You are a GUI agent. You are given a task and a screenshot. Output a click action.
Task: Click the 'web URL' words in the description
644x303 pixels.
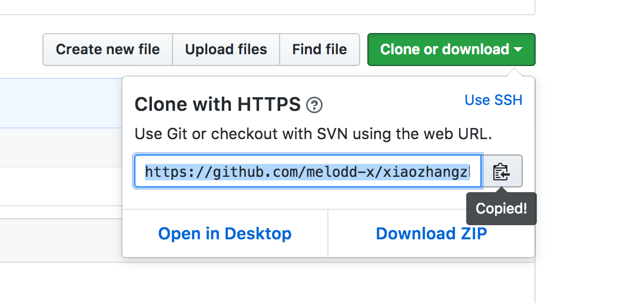461,134
